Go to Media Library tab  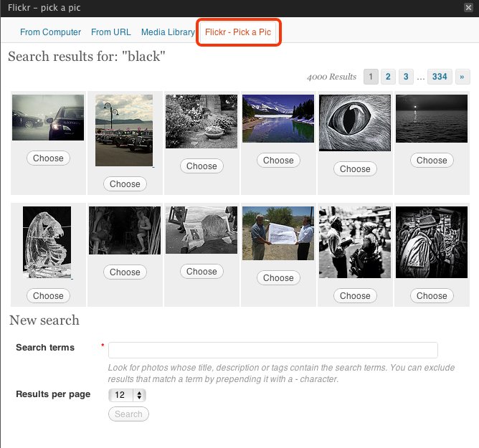tap(168, 32)
